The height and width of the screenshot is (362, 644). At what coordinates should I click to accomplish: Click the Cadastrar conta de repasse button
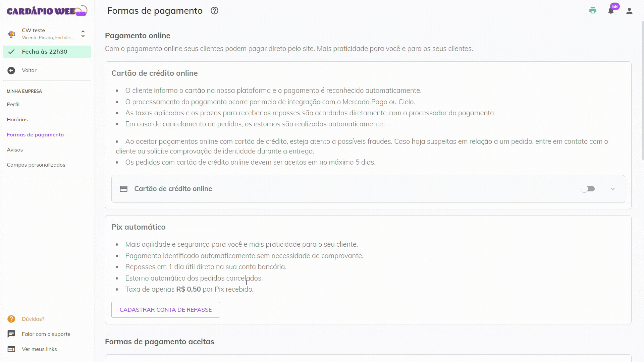point(165,310)
